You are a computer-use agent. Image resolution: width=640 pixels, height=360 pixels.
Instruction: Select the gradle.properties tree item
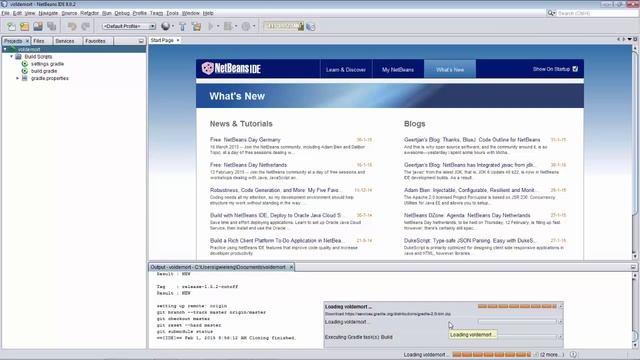pyautogui.click(x=50, y=78)
